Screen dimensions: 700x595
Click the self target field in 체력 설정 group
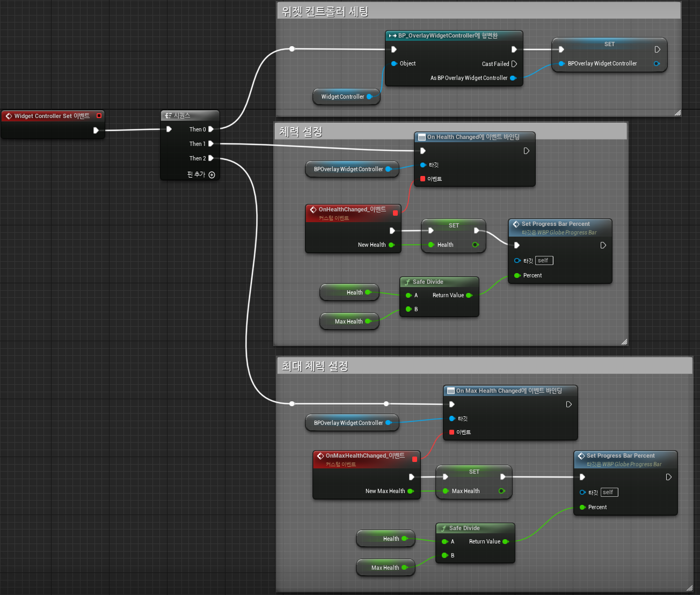click(544, 261)
